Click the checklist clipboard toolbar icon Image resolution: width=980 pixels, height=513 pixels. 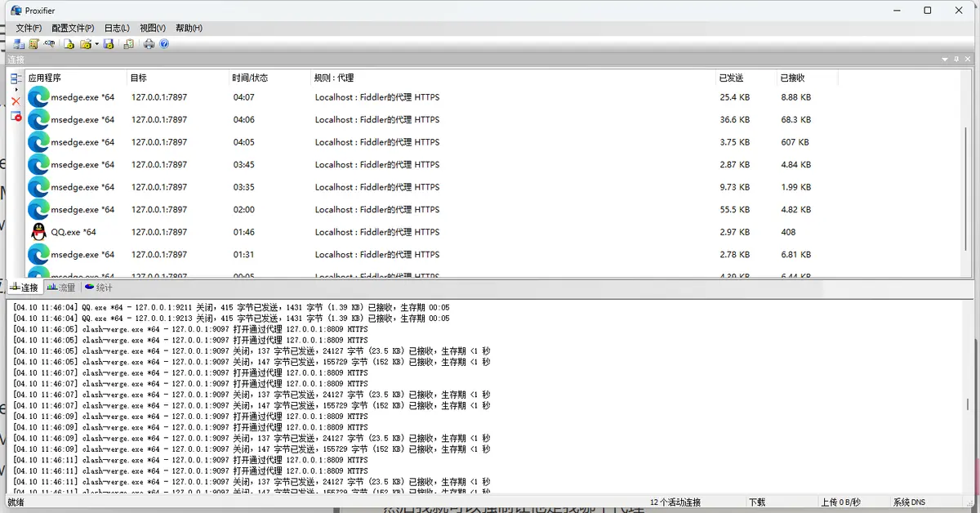point(129,44)
